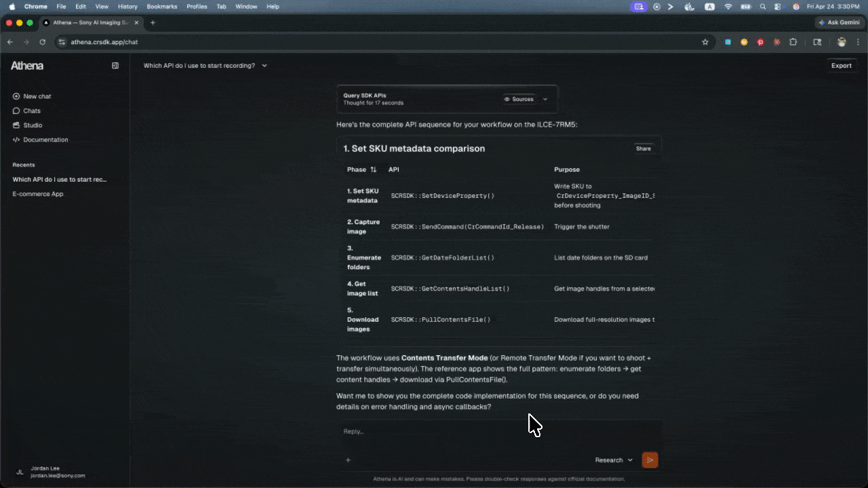Click the SCRSDK::SetDeviceProperty() cell

(x=443, y=196)
